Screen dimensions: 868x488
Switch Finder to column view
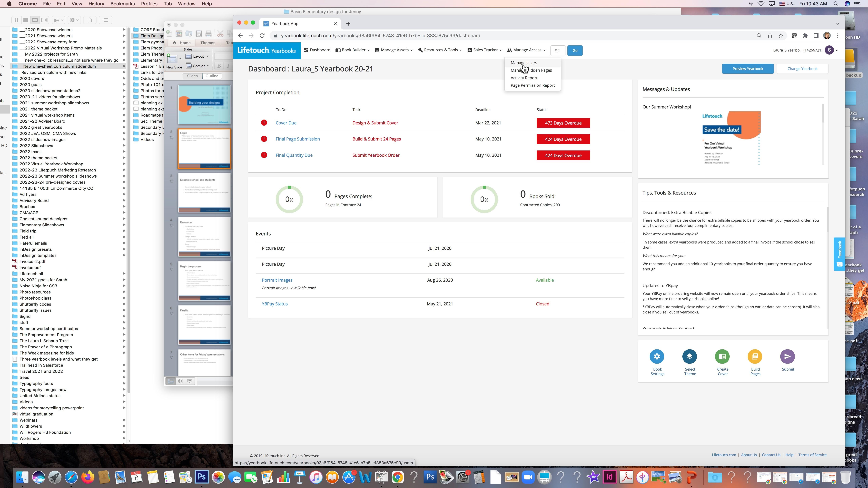[35, 20]
